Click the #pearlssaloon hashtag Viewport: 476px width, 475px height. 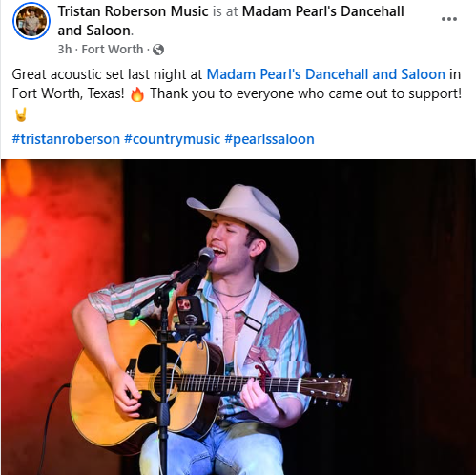click(269, 139)
